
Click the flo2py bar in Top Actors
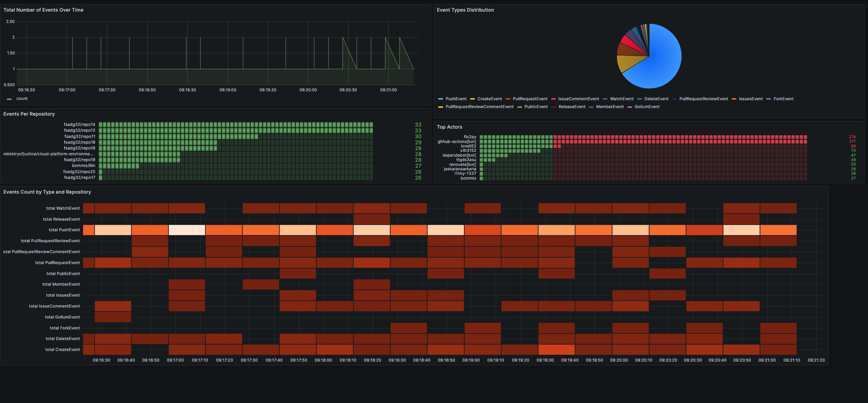click(x=643, y=137)
